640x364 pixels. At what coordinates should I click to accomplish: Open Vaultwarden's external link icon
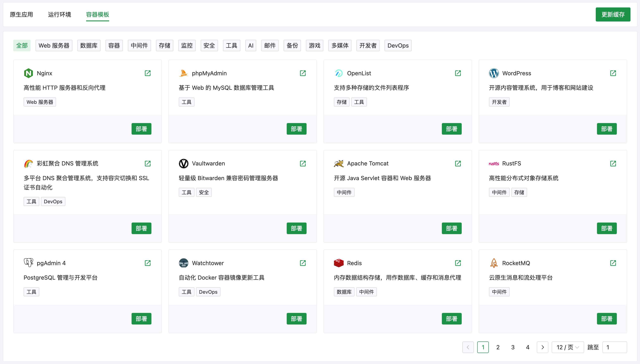303,163
